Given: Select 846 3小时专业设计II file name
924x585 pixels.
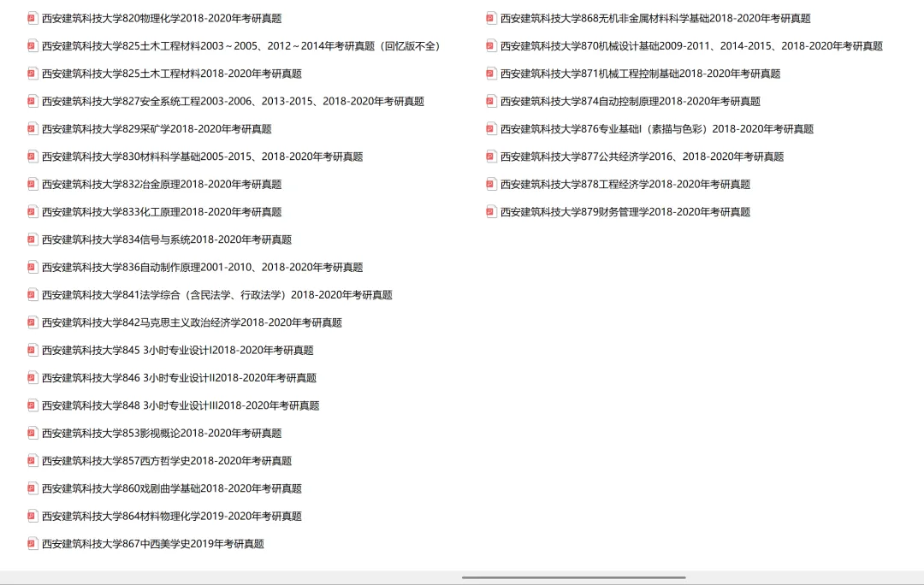Looking at the screenshot, I should click(x=179, y=379).
